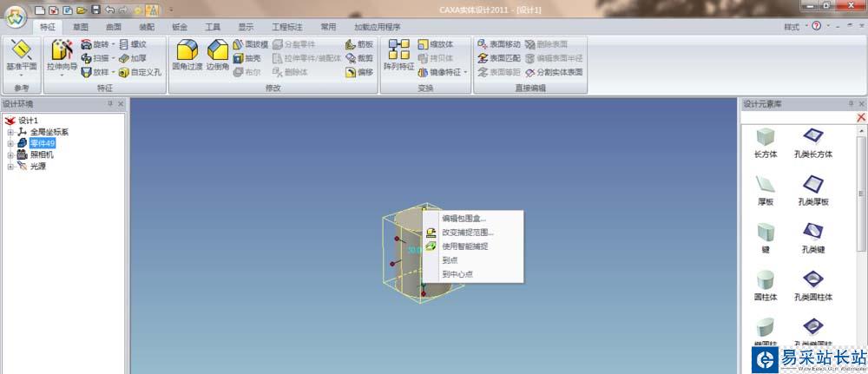Click the Undo arrow icon
This screenshot has width=868, height=374.
pos(109,10)
